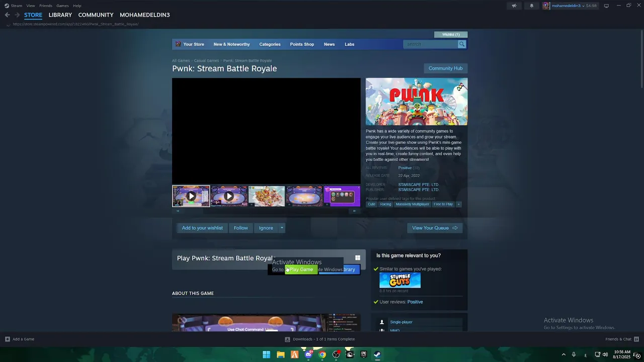Open the Games menu
Image resolution: width=644 pixels, height=362 pixels.
click(62, 6)
